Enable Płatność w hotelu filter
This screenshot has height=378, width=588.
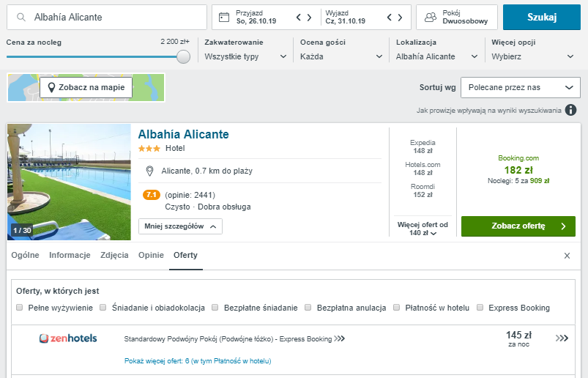pos(396,308)
